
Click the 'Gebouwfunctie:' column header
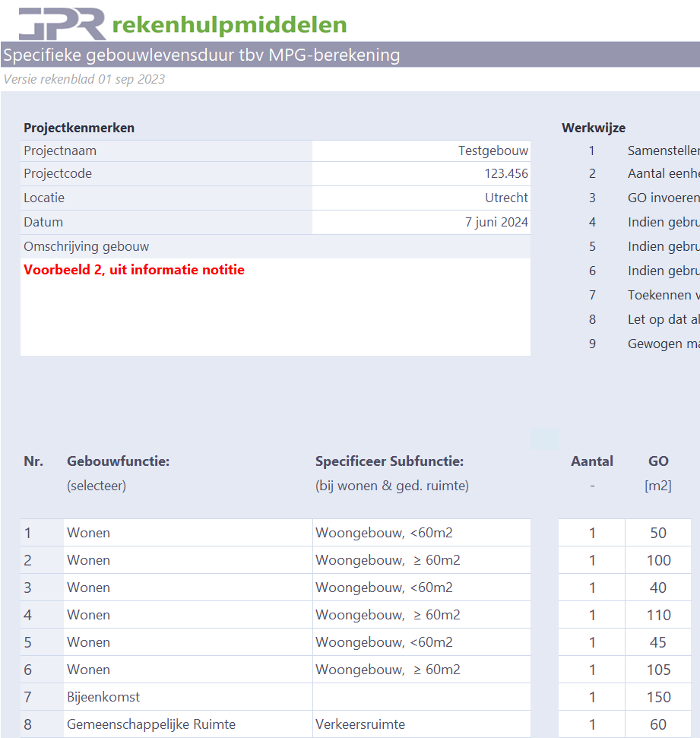(x=118, y=461)
